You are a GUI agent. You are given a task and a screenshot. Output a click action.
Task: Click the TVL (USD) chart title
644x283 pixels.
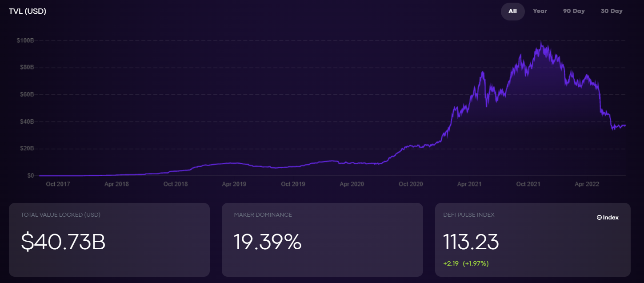[28, 11]
